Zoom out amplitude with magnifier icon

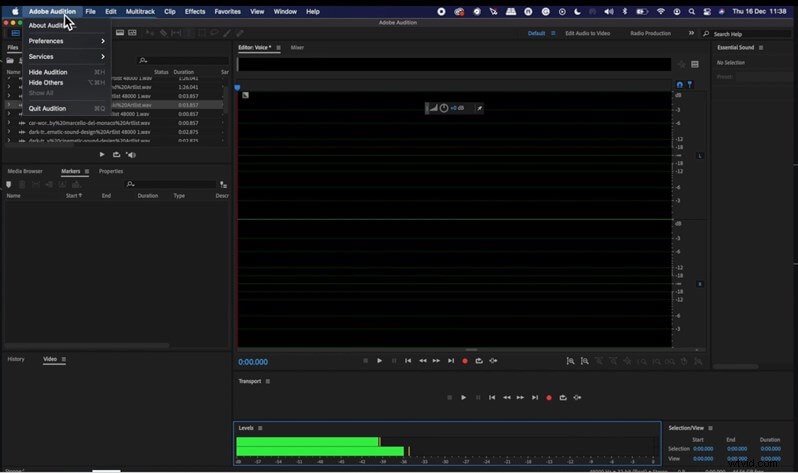coord(585,361)
